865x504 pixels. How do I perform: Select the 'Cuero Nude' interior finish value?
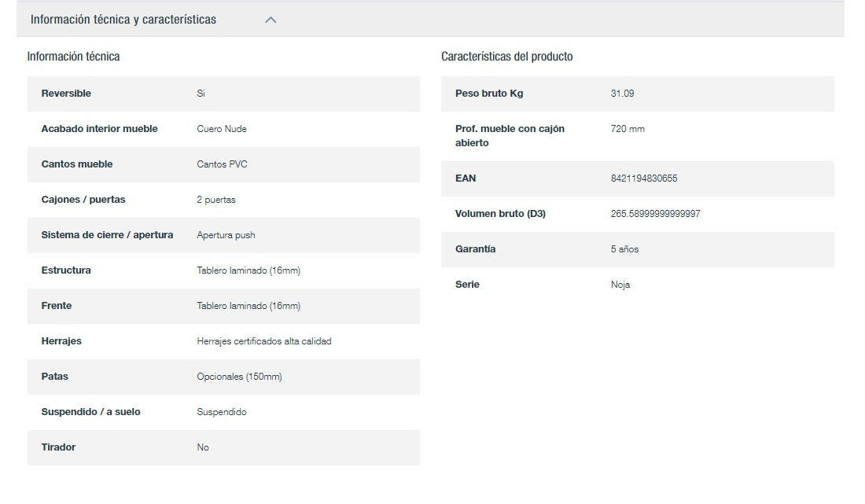click(221, 129)
